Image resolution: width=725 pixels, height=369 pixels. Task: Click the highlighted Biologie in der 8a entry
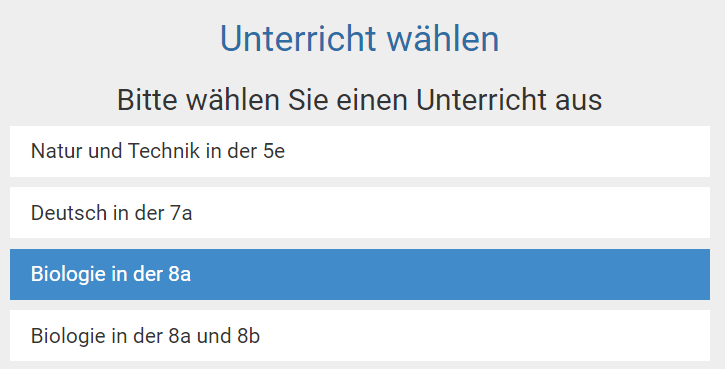(360, 274)
